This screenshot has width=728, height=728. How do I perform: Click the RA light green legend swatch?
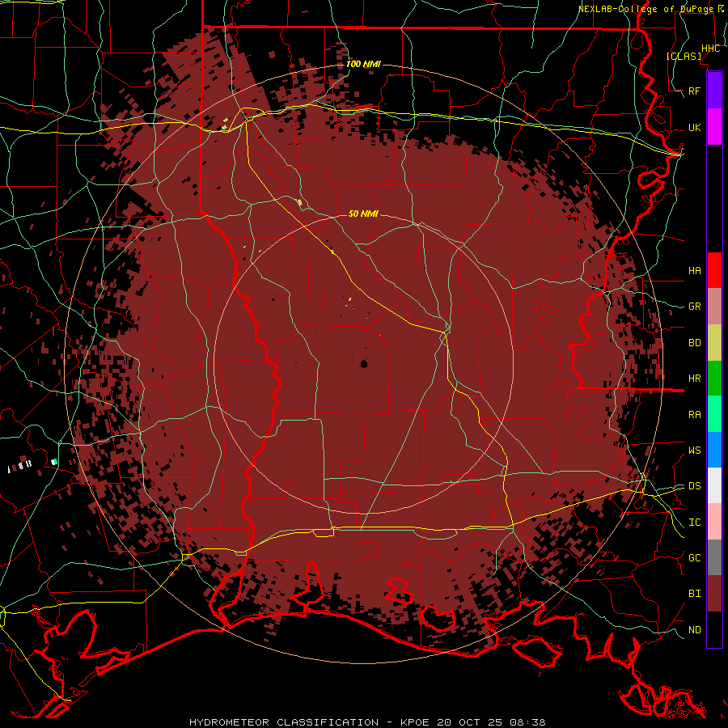coord(714,414)
